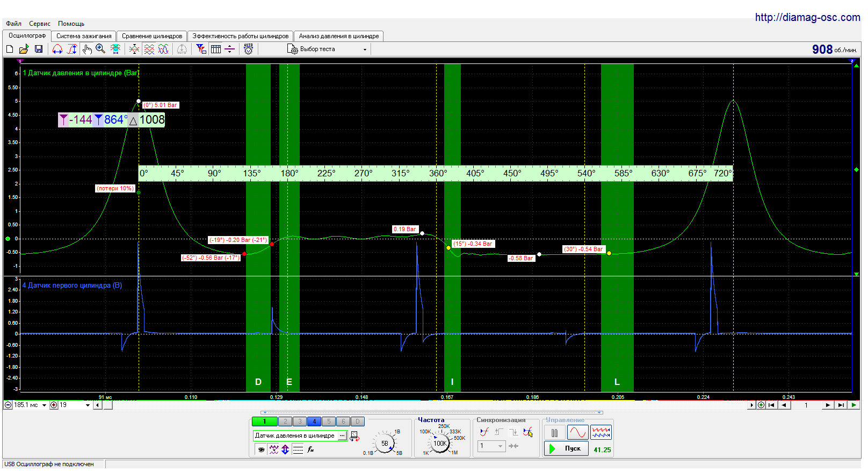
Task: Click the fx function icon
Action: [x=310, y=449]
